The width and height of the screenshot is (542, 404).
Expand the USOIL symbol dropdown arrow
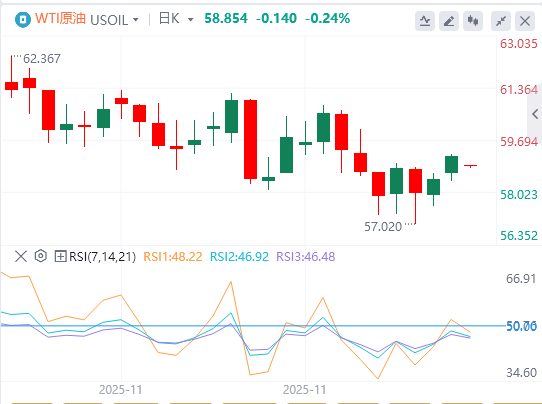point(136,20)
